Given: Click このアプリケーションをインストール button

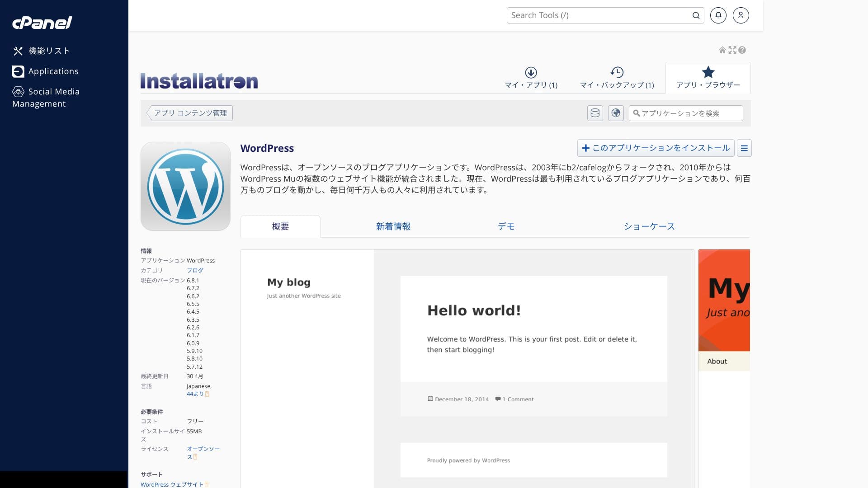Looking at the screenshot, I should [656, 148].
